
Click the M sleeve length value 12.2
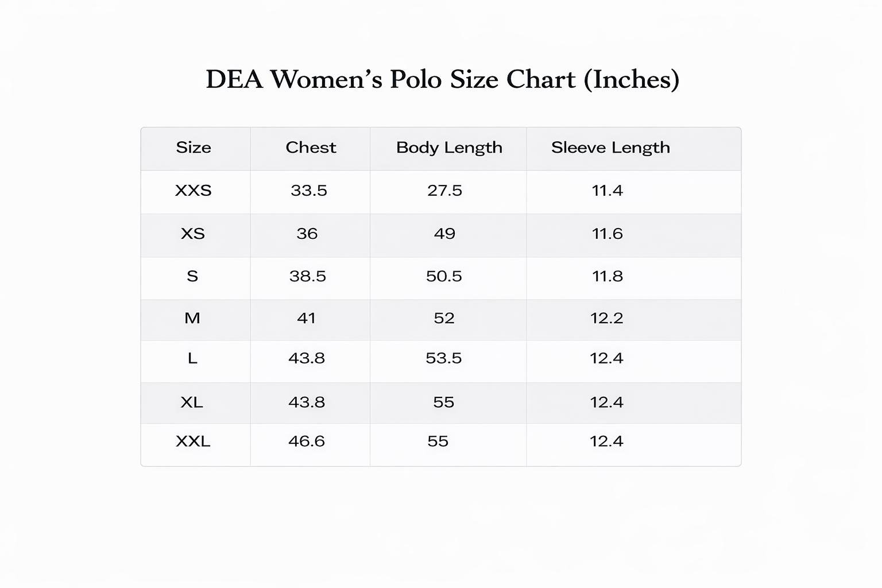click(x=606, y=318)
